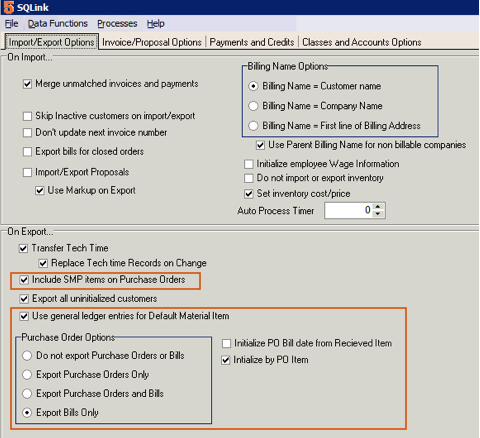Switch to Classes and Accounts Options tab
This screenshot has width=480, height=438.
[362, 42]
